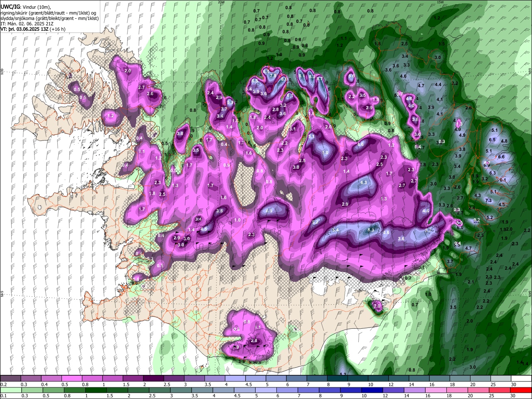Pick the dark purple snow swatch between 2 and 2.5

point(153,379)
